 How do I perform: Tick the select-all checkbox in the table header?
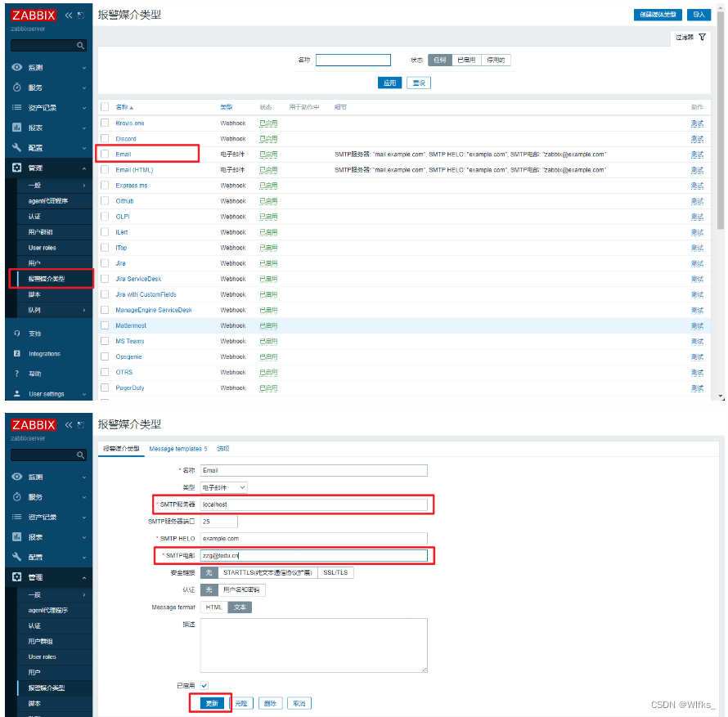click(105, 107)
